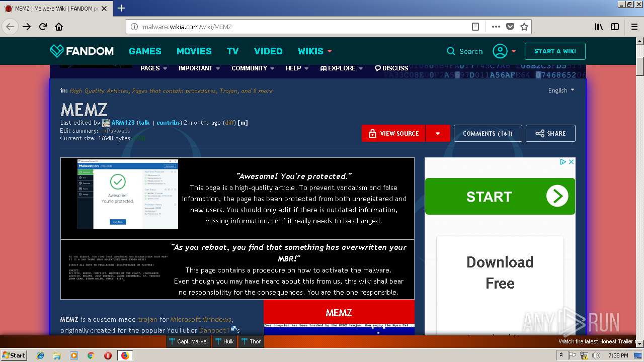
Task: Show 'and 8 more' categories
Action: click(257, 91)
